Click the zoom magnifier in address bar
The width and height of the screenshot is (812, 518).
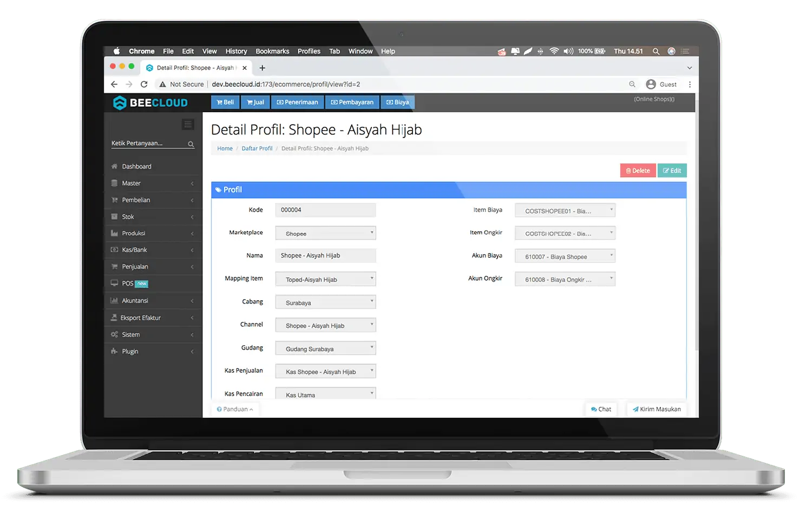(x=632, y=84)
